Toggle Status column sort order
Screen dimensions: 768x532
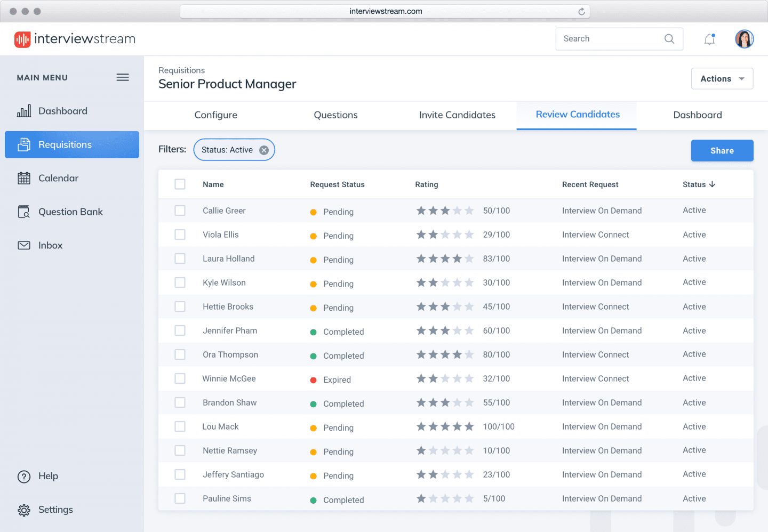point(711,184)
